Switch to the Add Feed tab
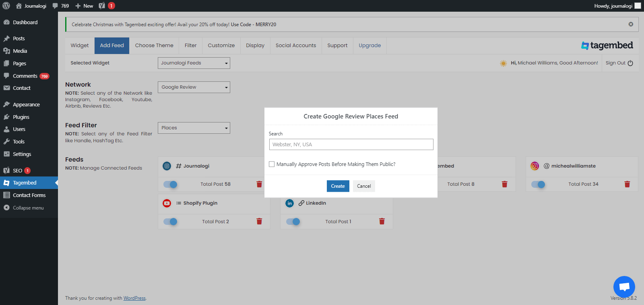The image size is (644, 305). coord(112,46)
